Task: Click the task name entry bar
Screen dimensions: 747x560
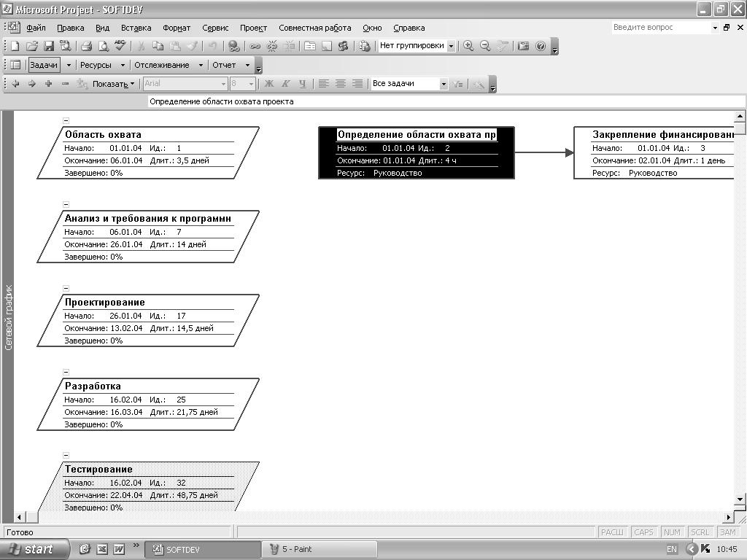Action: pos(446,101)
